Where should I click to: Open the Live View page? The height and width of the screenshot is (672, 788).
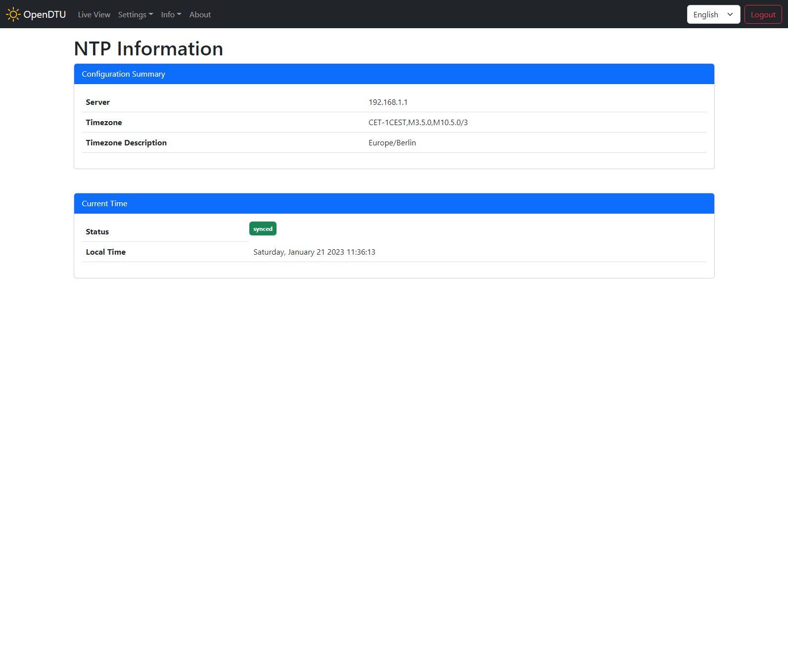click(94, 15)
